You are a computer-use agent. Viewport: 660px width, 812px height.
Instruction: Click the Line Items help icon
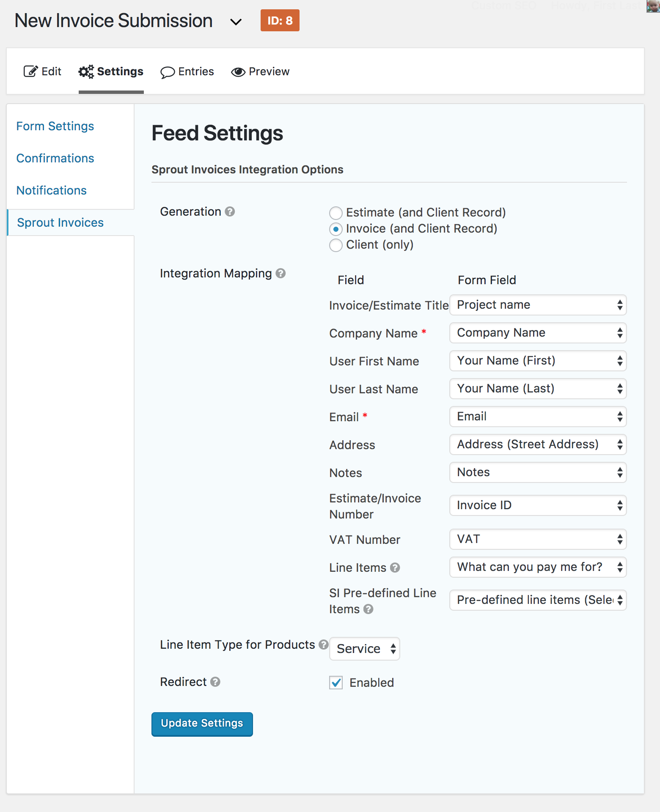[x=395, y=568]
